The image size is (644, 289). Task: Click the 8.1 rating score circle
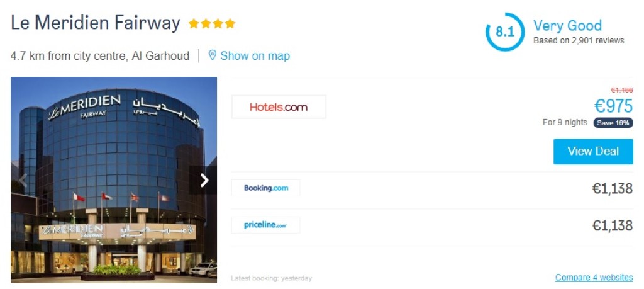point(505,31)
